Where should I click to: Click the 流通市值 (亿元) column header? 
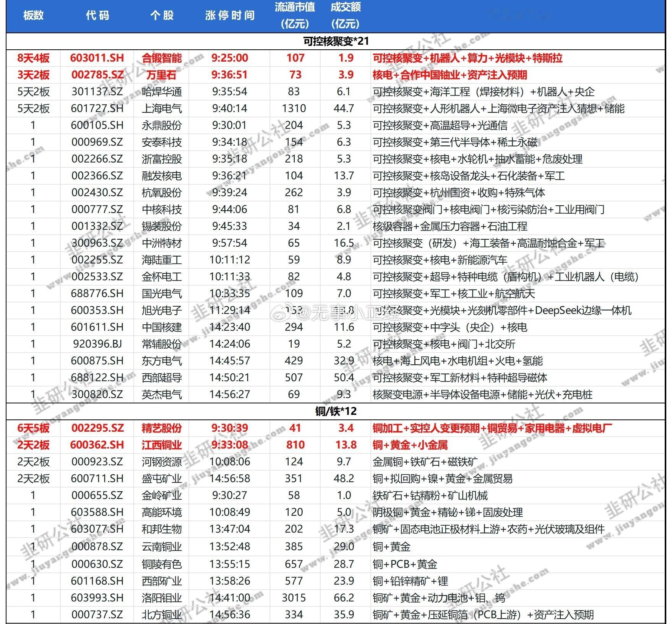pyautogui.click(x=295, y=15)
